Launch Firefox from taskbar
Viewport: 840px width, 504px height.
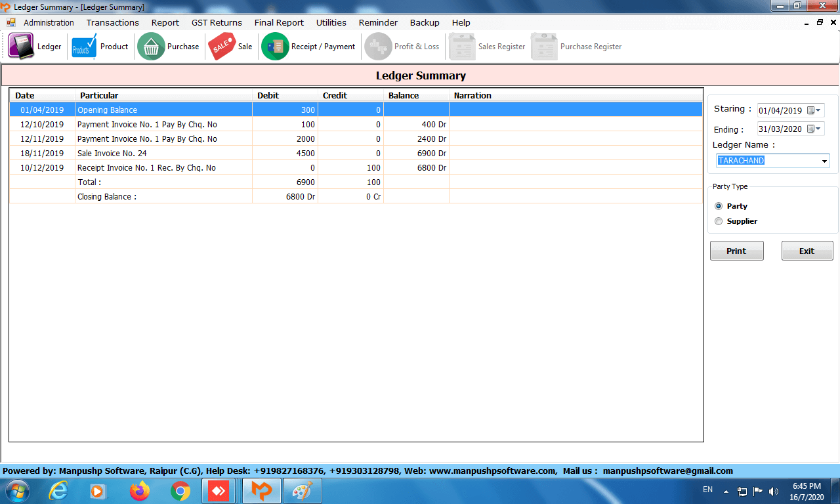139,491
